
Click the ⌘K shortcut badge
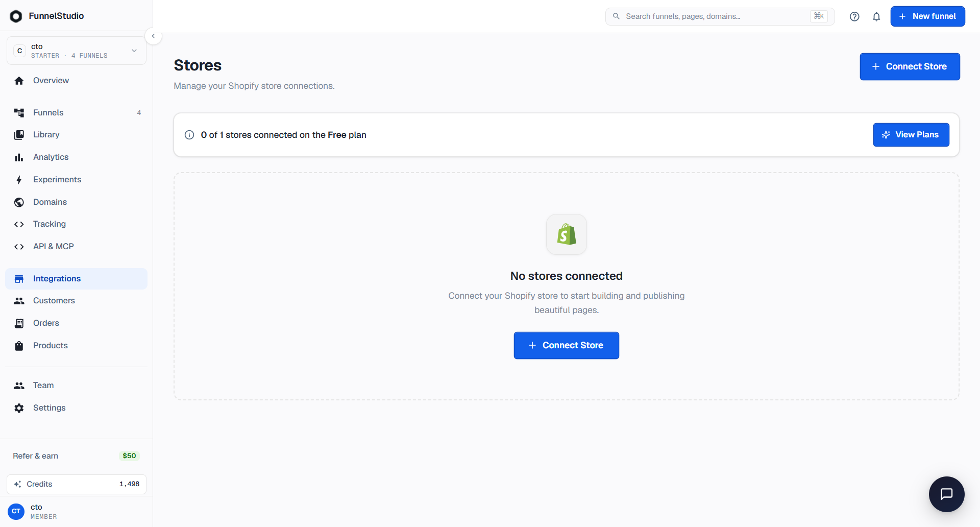pos(819,16)
